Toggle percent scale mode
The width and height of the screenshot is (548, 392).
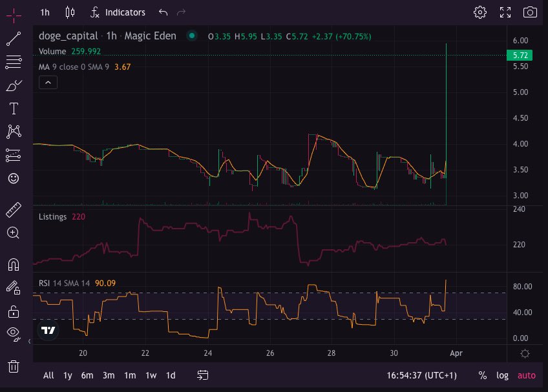pyautogui.click(x=483, y=376)
